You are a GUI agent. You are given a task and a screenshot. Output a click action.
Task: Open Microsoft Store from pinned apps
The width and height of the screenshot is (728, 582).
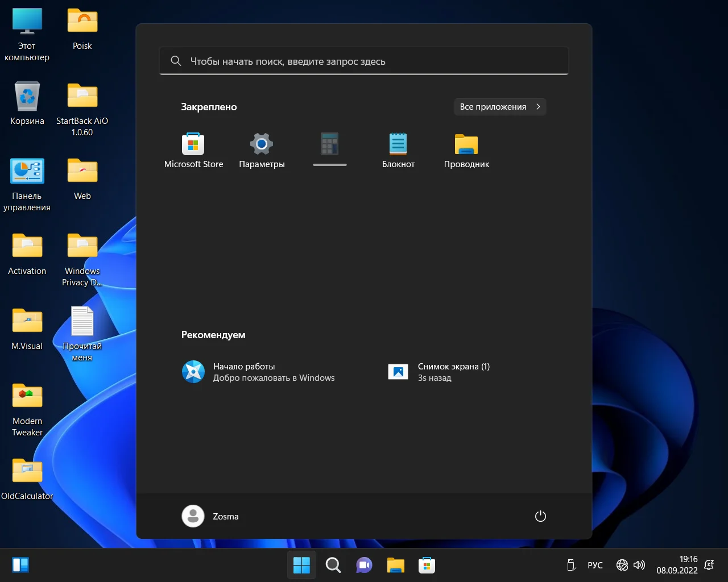tap(193, 150)
